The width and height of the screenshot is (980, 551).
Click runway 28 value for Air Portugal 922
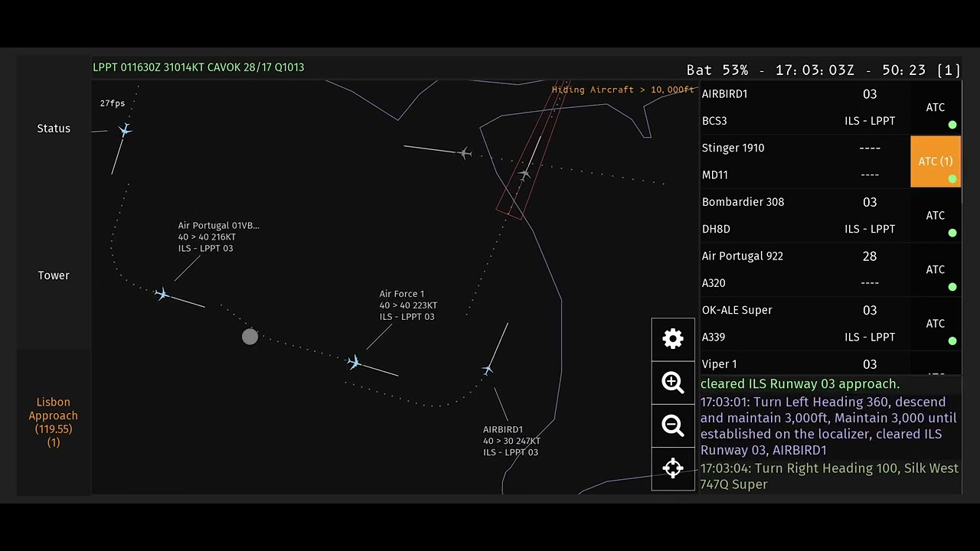(870, 256)
